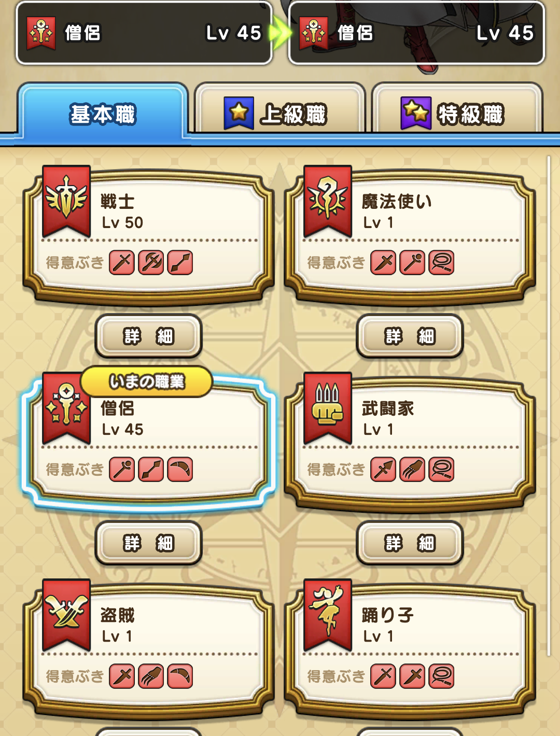Choose the 踊り子 Lv 1 job card
The height and width of the screenshot is (736, 560).
tap(410, 649)
